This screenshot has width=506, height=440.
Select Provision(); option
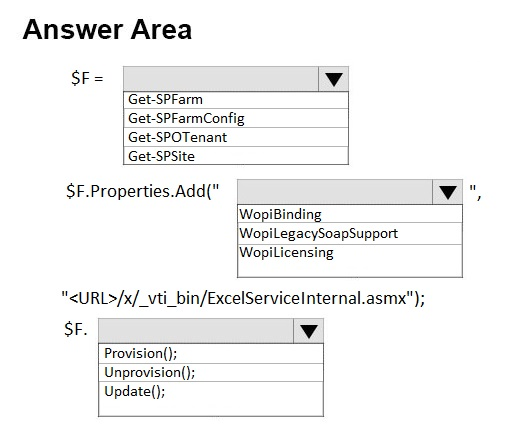click(x=211, y=353)
